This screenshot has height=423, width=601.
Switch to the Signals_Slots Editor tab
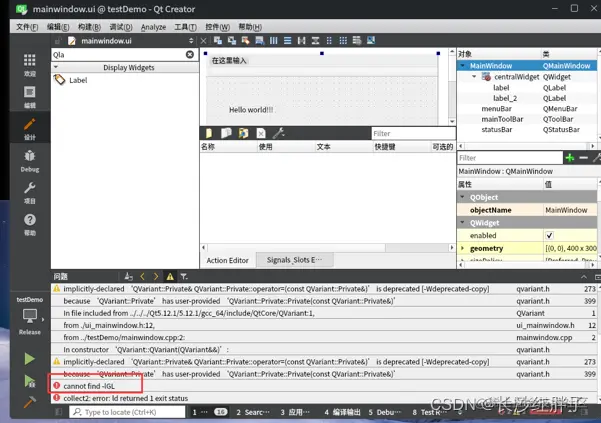pos(294,260)
